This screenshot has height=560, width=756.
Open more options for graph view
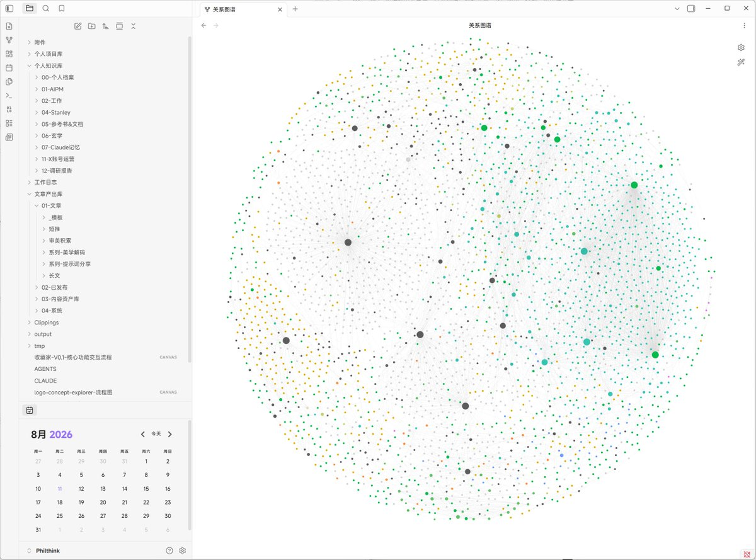[744, 26]
